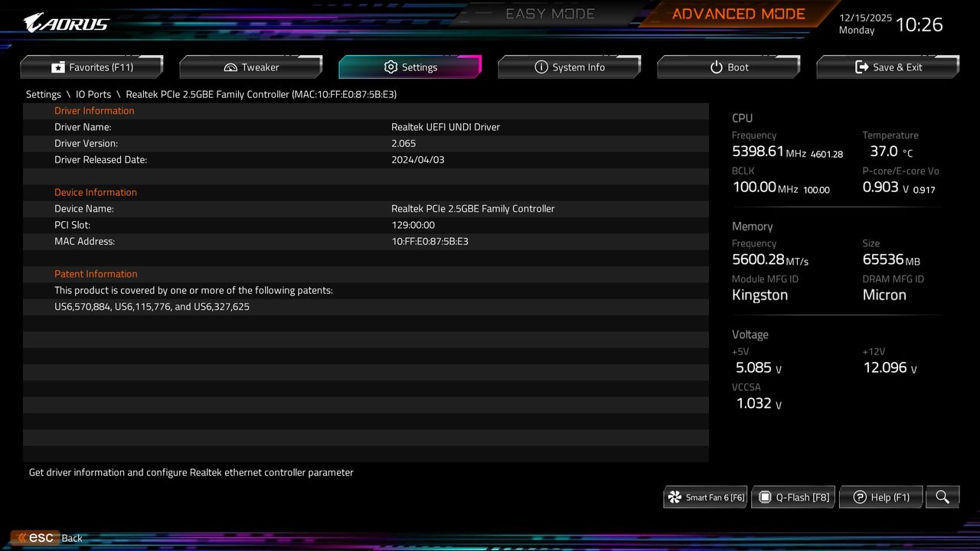
Task: Click the search magnifier icon
Action: pos(942,497)
